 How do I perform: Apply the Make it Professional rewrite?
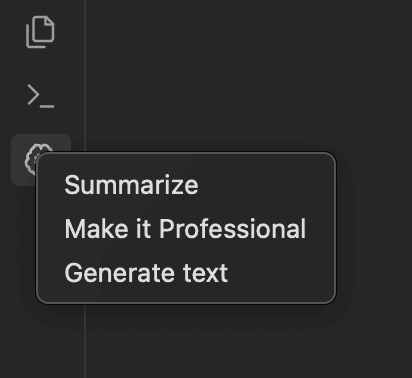tap(185, 229)
